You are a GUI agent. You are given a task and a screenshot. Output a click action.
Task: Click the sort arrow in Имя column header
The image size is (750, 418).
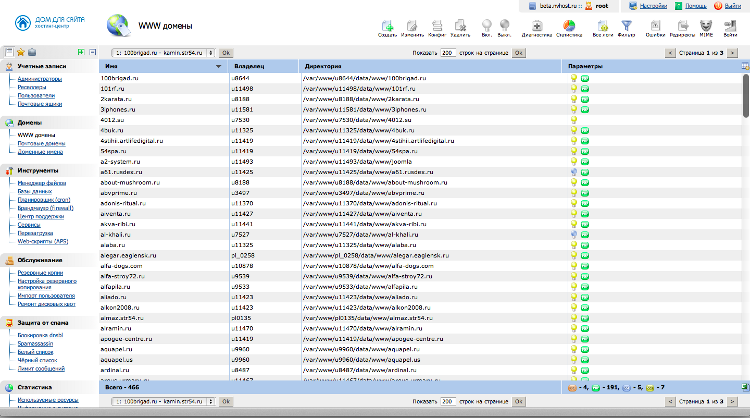pos(219,66)
